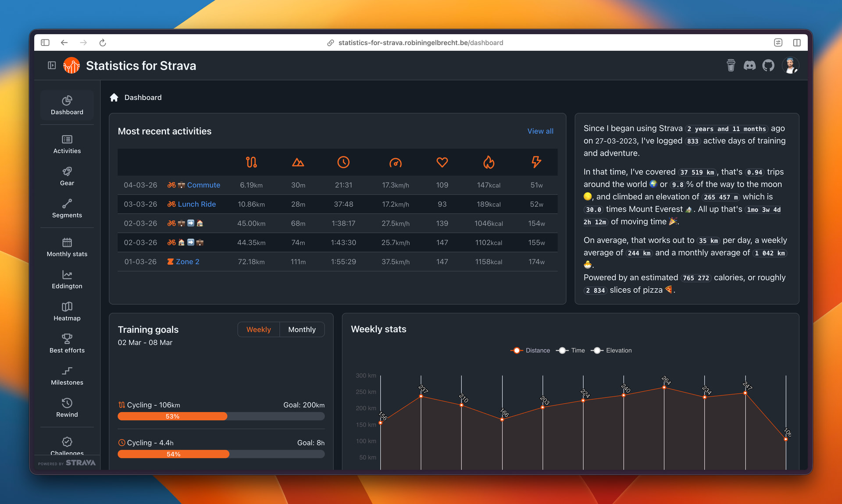
Task: Go to Heatmap in sidebar
Action: tap(67, 312)
